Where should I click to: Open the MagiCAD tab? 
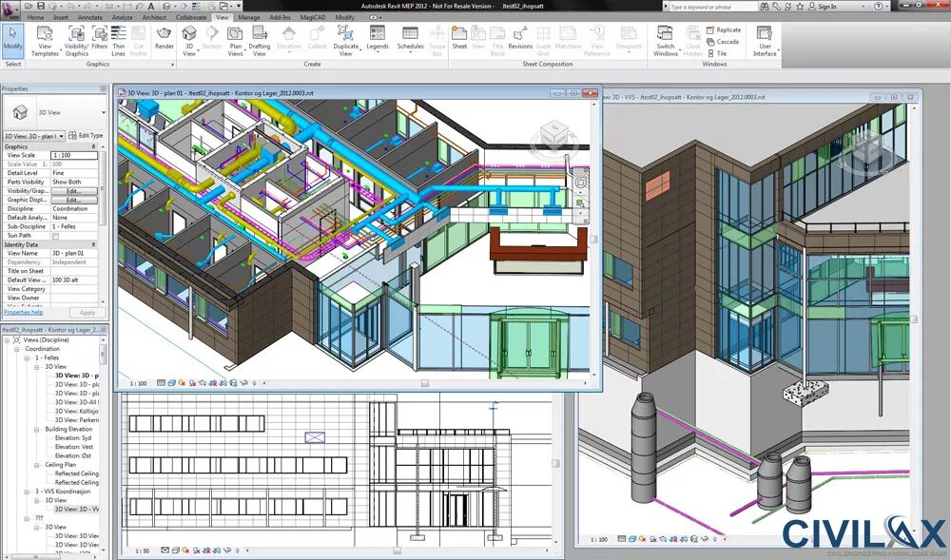coord(313,17)
